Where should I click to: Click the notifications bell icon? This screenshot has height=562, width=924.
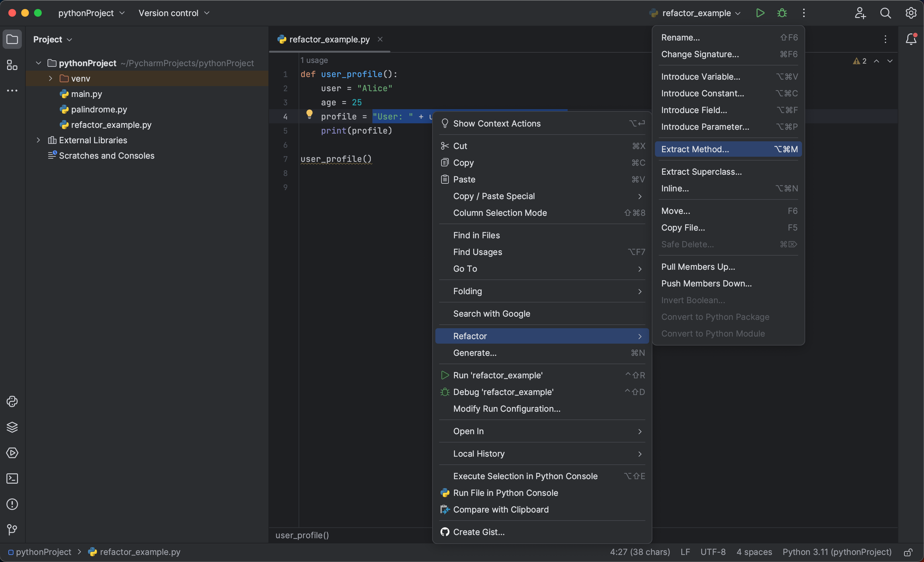tap(911, 39)
